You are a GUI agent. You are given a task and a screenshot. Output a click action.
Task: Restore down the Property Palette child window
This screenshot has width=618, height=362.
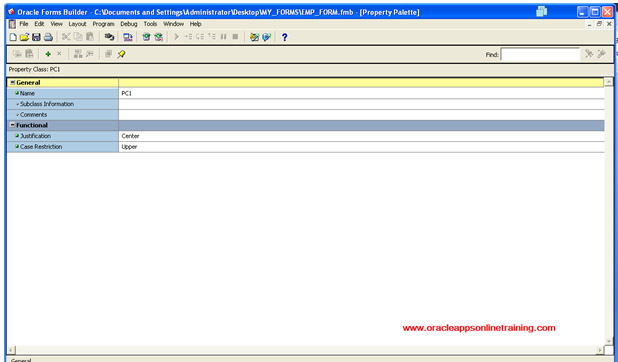pos(599,24)
